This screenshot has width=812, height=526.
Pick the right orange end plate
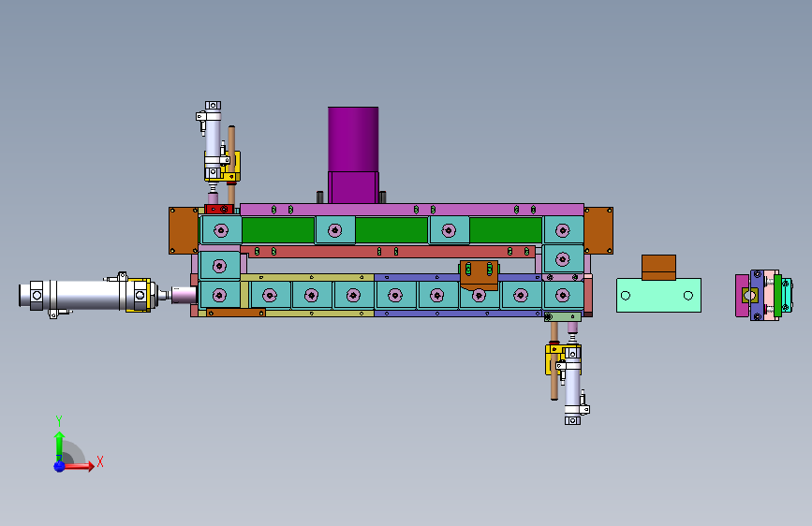(598, 230)
